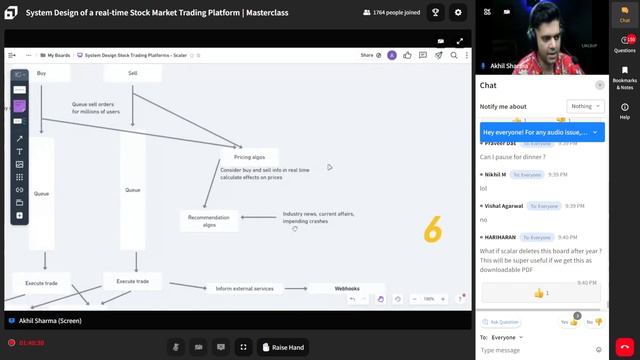Like HARIHARAN's message with thumbs up reaction

pos(541,293)
